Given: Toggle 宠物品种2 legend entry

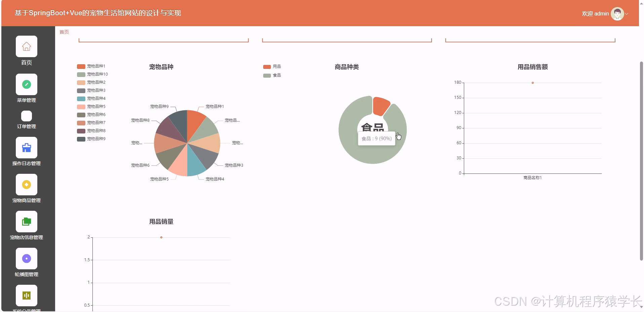Looking at the screenshot, I should (91, 82).
